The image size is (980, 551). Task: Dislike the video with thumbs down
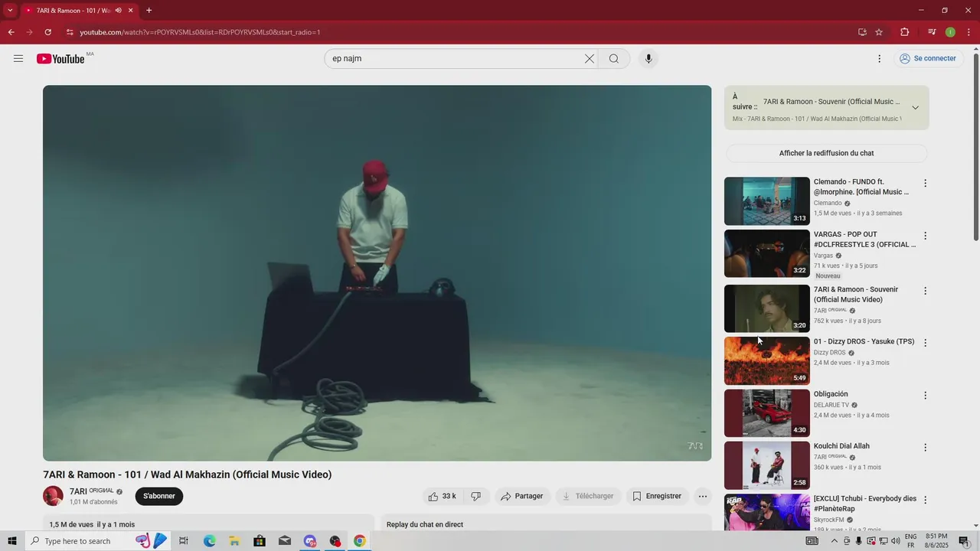click(476, 497)
